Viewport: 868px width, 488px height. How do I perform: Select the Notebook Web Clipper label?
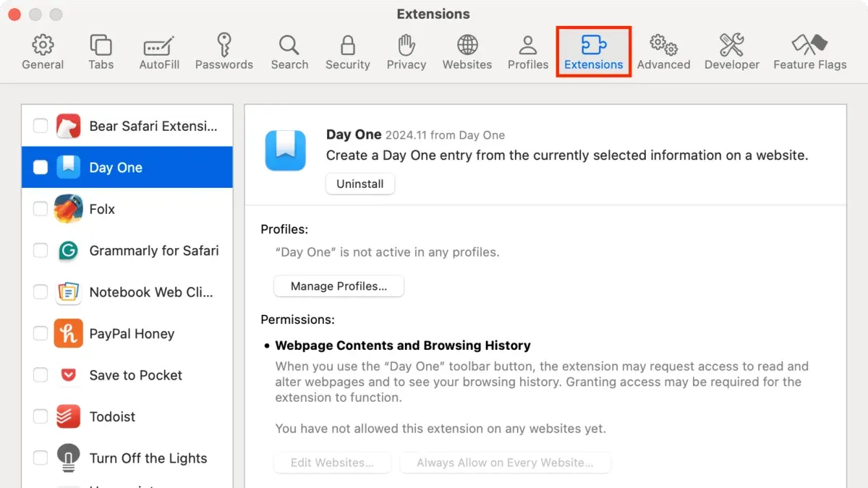(151, 292)
